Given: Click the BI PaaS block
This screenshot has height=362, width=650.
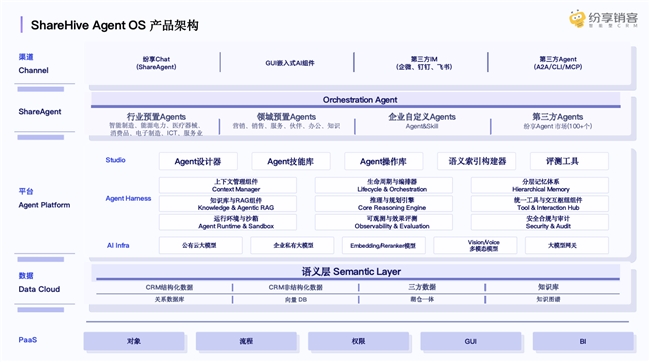Looking at the screenshot, I should click(583, 341).
